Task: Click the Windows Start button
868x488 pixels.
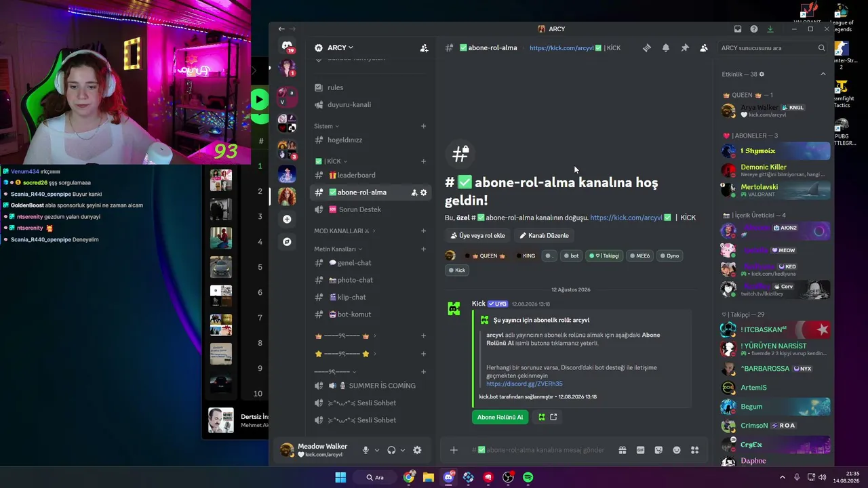Action: click(340, 477)
